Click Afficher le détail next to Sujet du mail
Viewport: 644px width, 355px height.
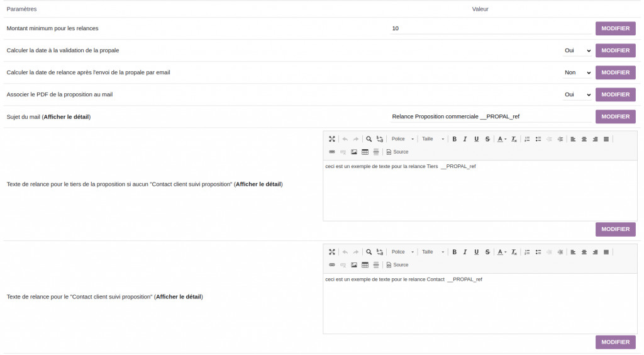67,117
